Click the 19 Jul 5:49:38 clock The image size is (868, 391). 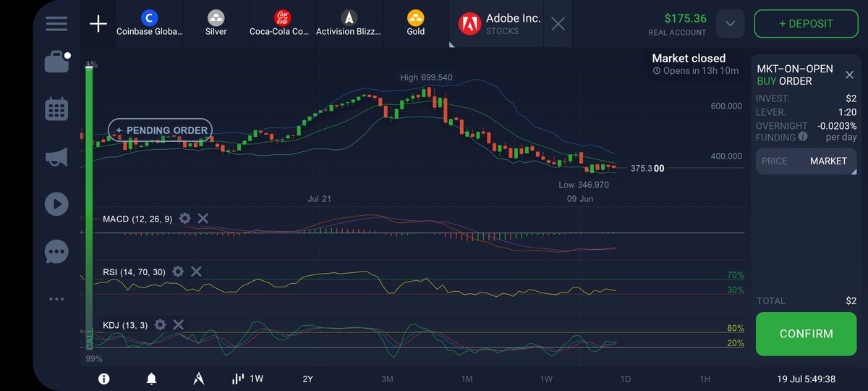pyautogui.click(x=807, y=379)
